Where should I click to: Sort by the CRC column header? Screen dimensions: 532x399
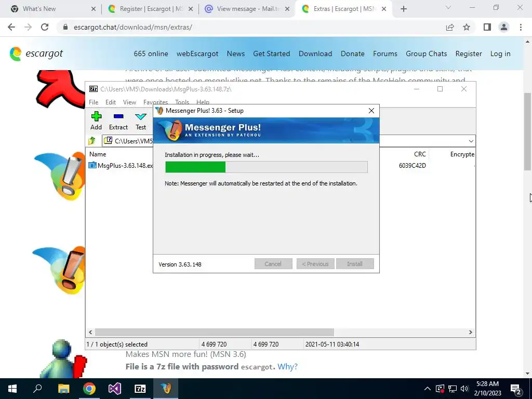[420, 154]
